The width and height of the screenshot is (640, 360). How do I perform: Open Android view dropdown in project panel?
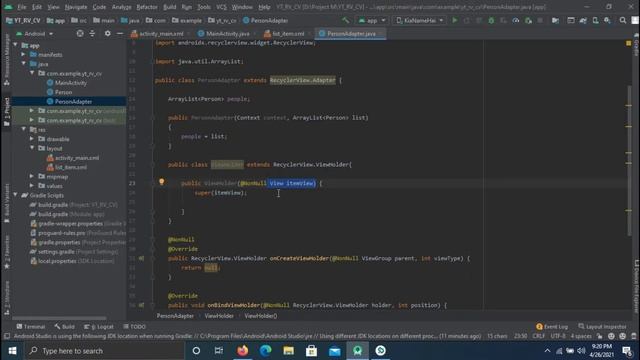tap(35, 33)
